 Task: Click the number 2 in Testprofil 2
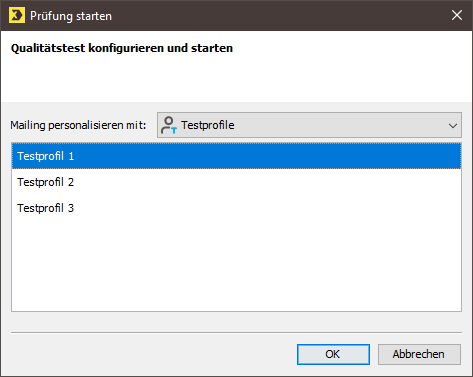click(x=71, y=182)
